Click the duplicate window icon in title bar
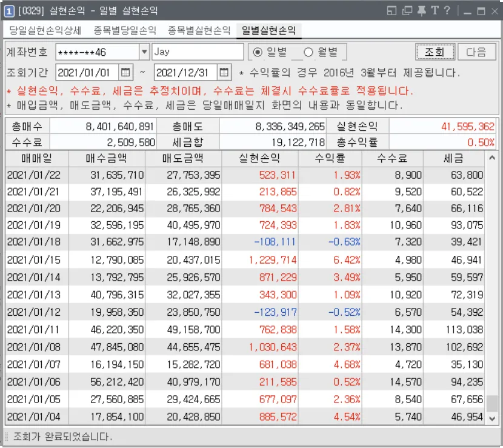This screenshot has width=503, height=448. click(x=407, y=10)
